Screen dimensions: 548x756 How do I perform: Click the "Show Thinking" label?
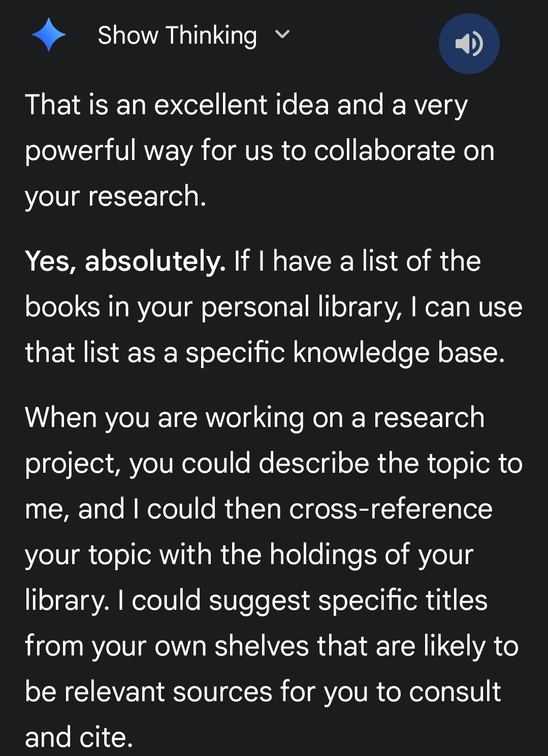pos(177,36)
